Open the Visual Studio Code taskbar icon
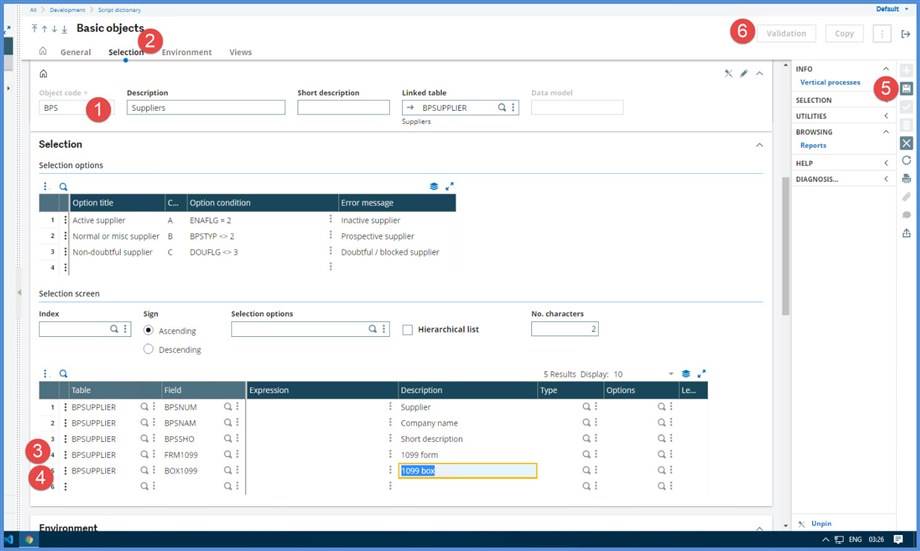The width and height of the screenshot is (920, 551). (9, 539)
